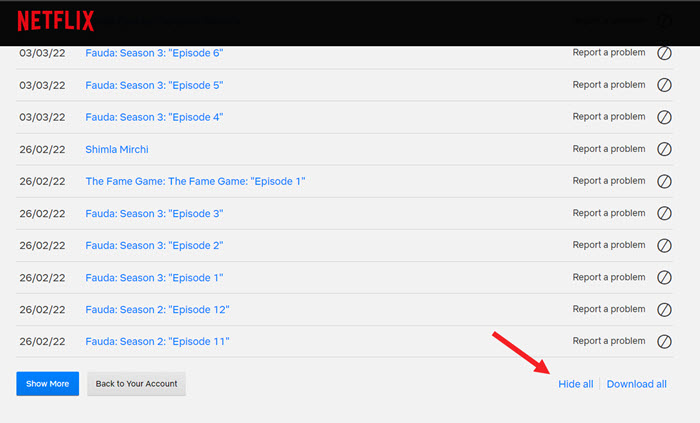Image resolution: width=700 pixels, height=423 pixels.
Task: Report a problem for Fauda Season 2 Episode 12
Action: pos(609,309)
